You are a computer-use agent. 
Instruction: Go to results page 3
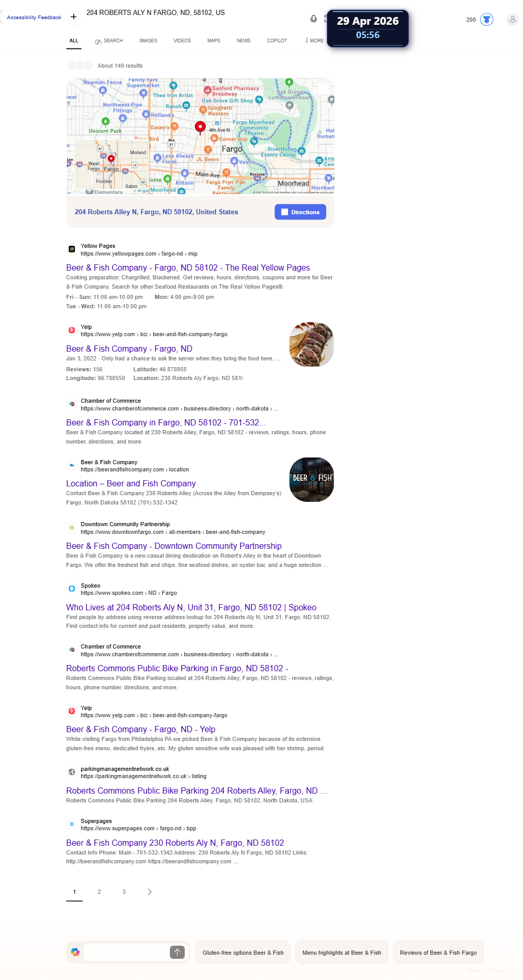(x=124, y=892)
